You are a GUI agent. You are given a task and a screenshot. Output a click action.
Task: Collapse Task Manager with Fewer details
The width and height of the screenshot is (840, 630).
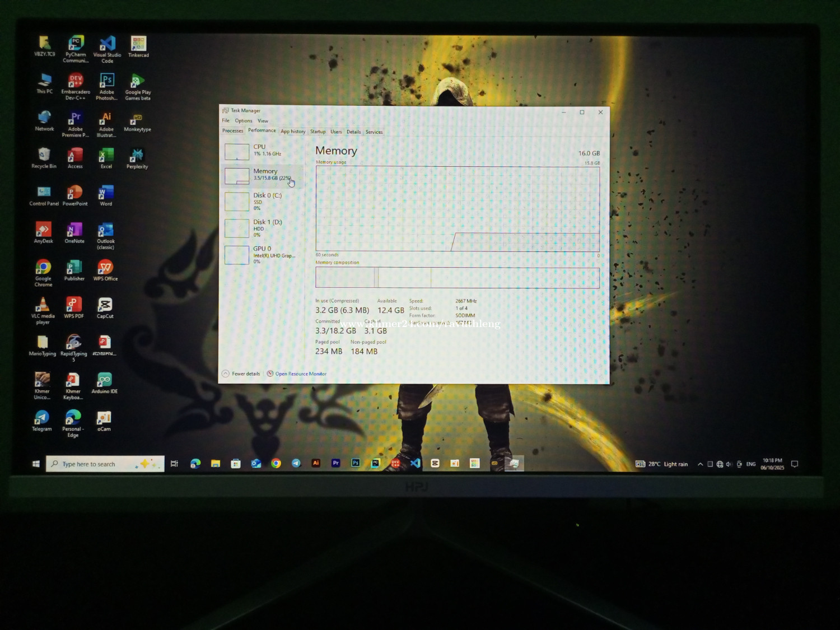(241, 374)
